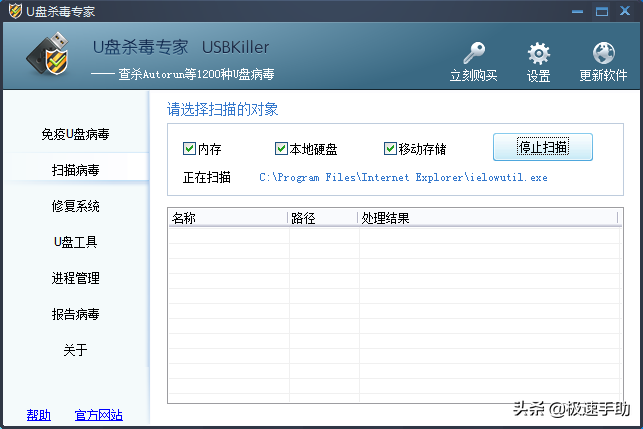643x429 pixels.
Task: Toggle the 移动存储 checkbox
Action: tap(390, 148)
